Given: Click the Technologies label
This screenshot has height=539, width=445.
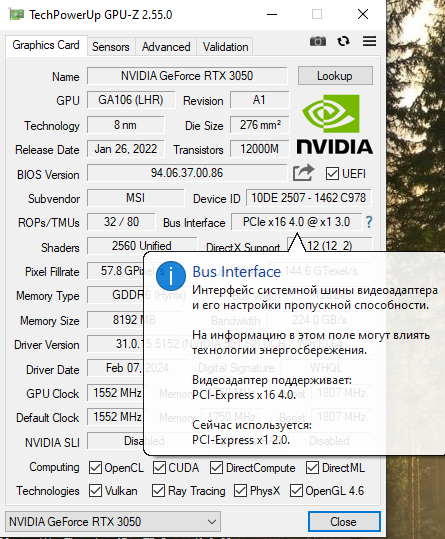Looking at the screenshot, I should [x=48, y=491].
